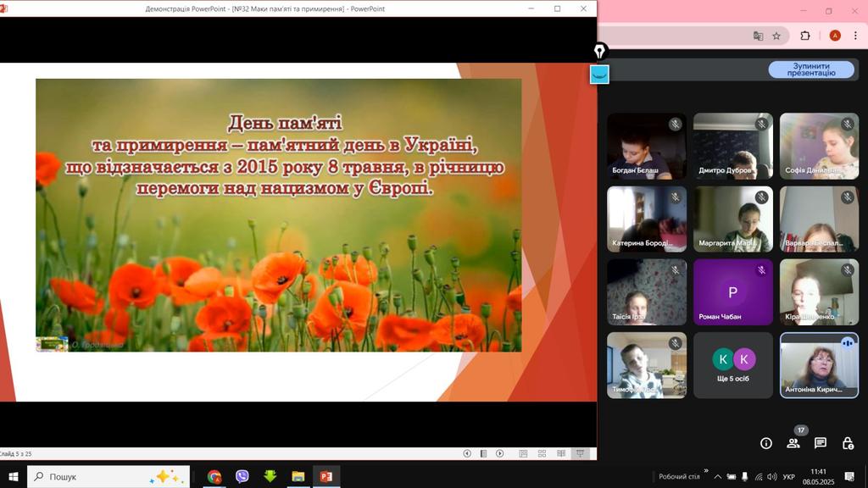
Task: Open meeting details info icon
Action: point(766,443)
